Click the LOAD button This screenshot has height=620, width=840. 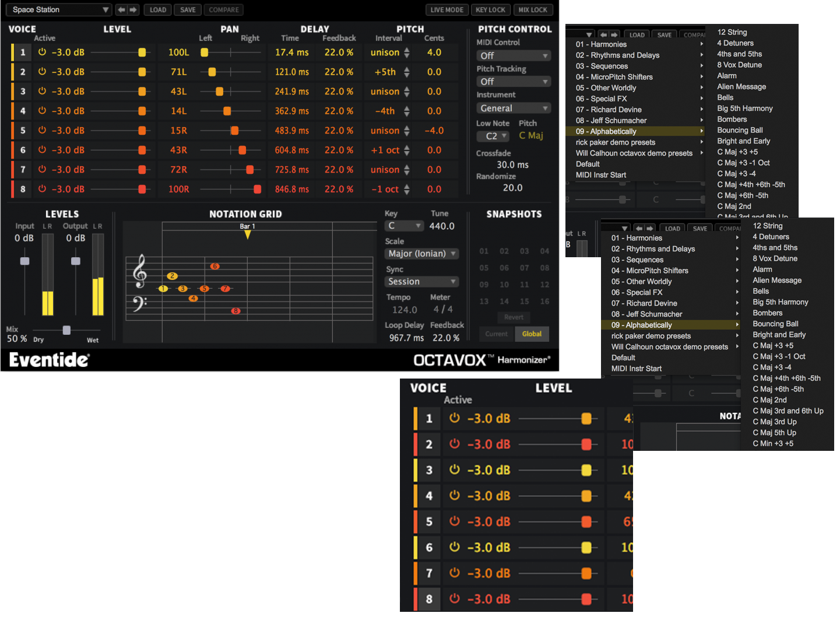(157, 9)
